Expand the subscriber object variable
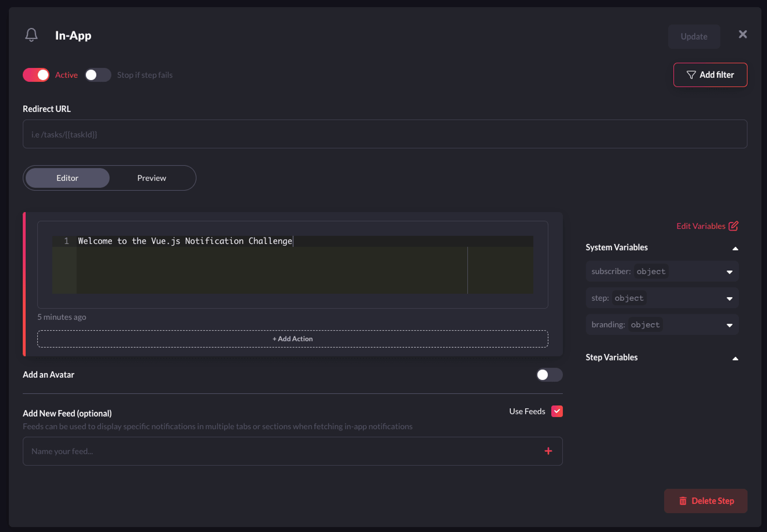The image size is (767, 532). click(x=729, y=272)
